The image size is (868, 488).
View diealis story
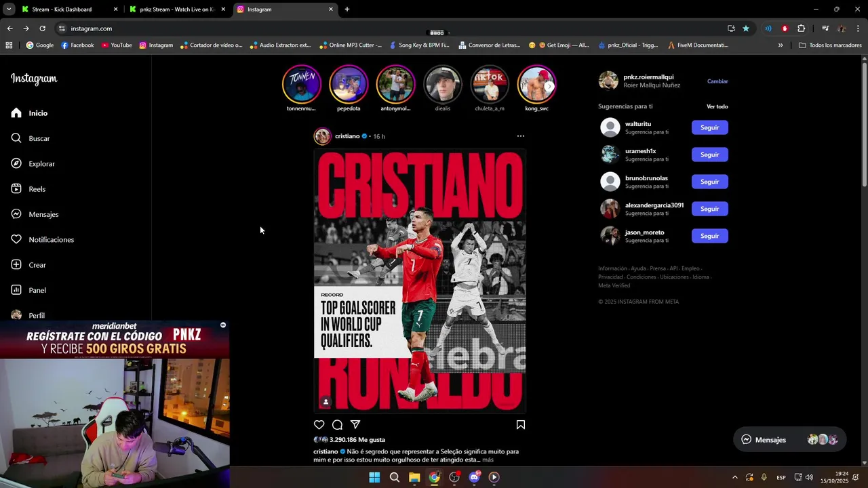[x=442, y=84]
